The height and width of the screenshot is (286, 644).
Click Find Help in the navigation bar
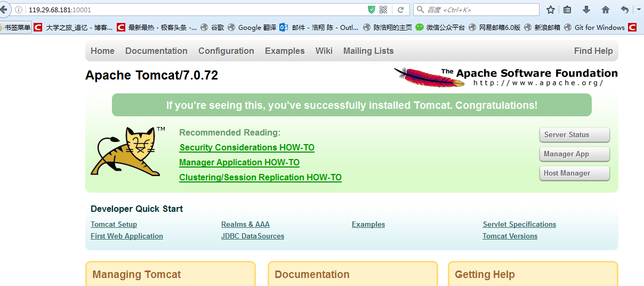point(593,51)
